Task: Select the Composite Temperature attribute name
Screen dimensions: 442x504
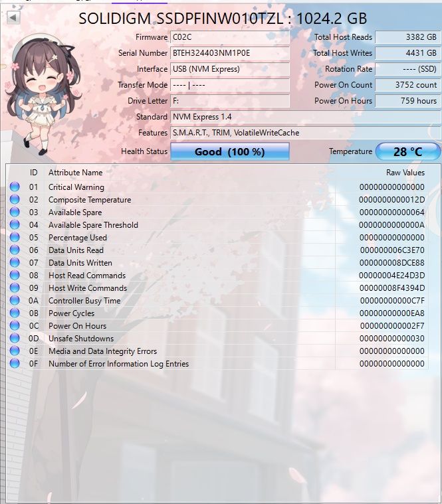Action: coord(90,200)
